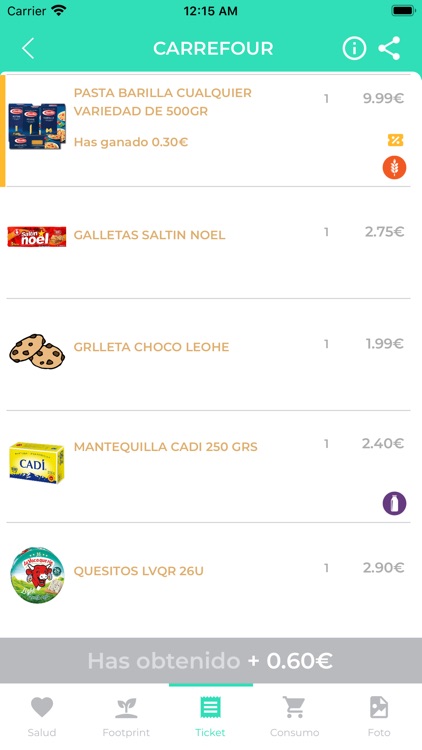Image resolution: width=422 pixels, height=750 pixels.
Task: Go to the Foto tab
Action: [x=378, y=716]
